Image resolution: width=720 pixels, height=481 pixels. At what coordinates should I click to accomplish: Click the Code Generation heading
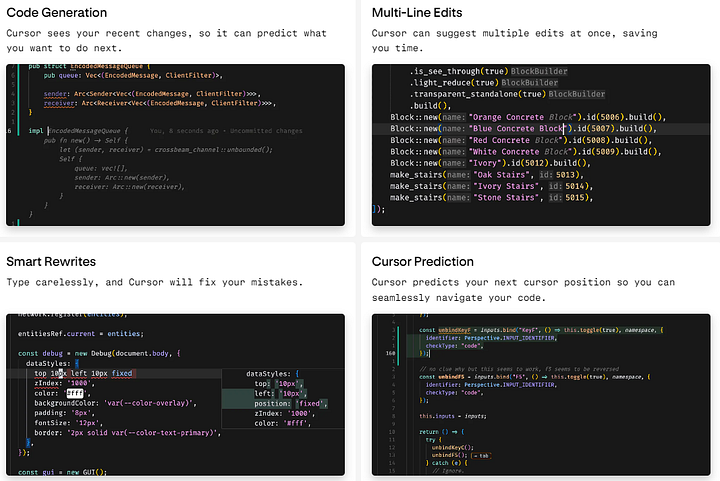pos(56,12)
